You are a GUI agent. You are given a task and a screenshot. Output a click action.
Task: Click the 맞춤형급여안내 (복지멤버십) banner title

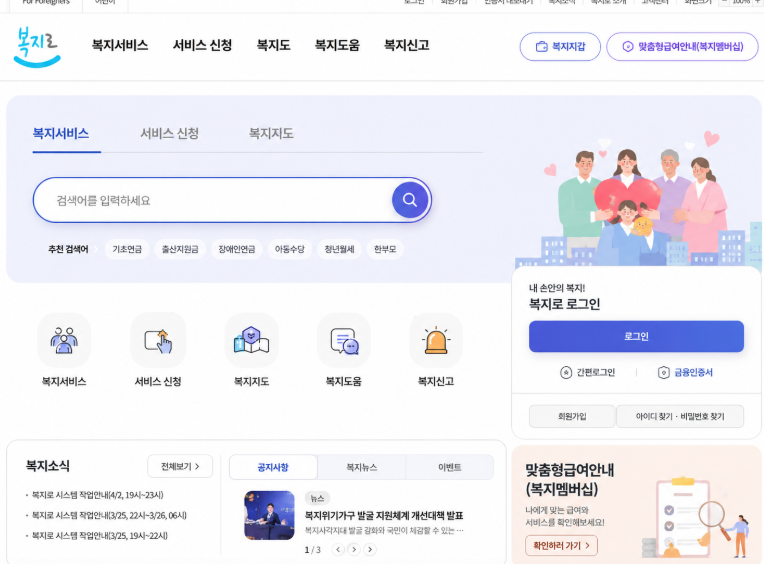point(569,479)
